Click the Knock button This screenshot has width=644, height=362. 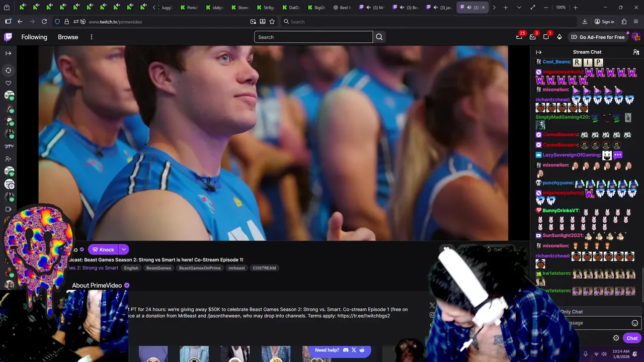[103, 249]
